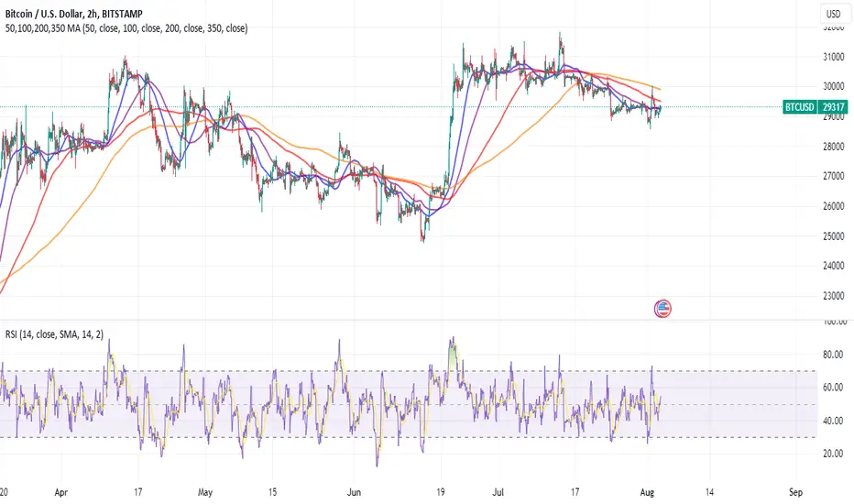Open the 50,100,200,350 MA indicator legend

tap(126, 27)
